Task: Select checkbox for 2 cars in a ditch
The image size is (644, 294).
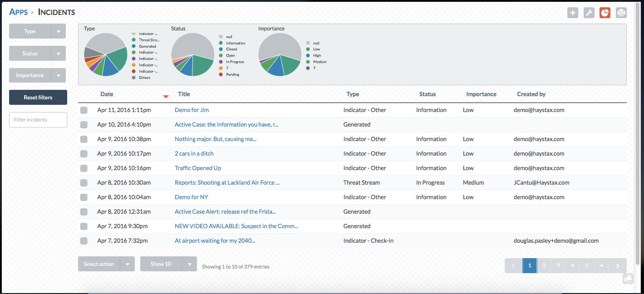Action: coord(84,154)
